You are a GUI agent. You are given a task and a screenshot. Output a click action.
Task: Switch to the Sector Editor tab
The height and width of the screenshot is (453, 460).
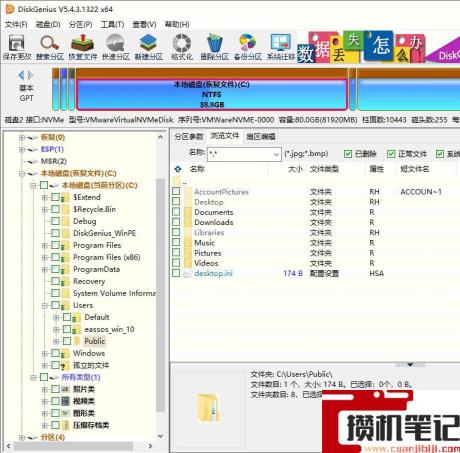tap(261, 136)
